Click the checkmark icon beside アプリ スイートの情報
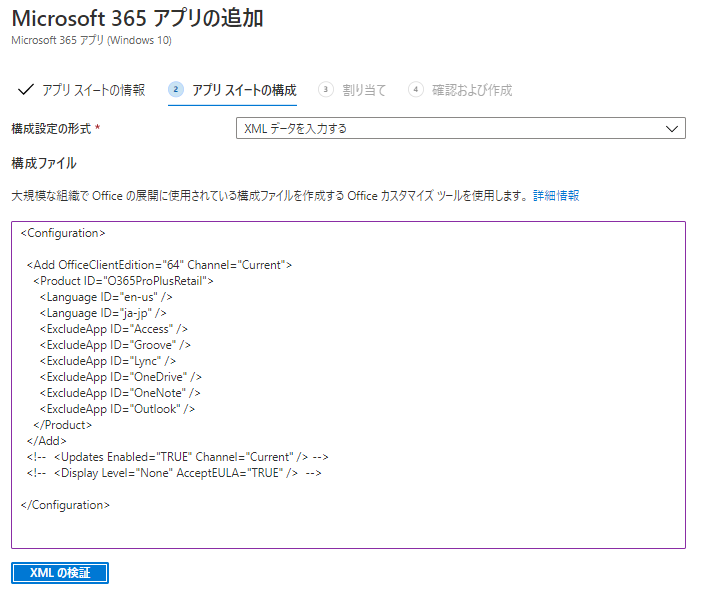Screen dimensions: 721x611 point(25,89)
